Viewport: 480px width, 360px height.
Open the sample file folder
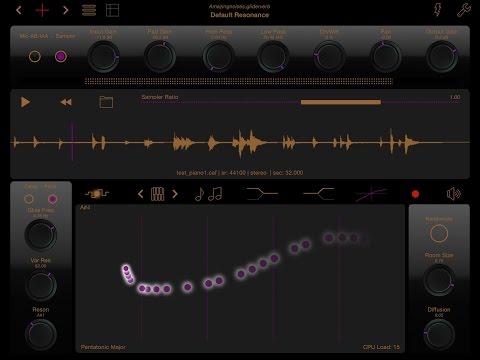[x=106, y=102]
